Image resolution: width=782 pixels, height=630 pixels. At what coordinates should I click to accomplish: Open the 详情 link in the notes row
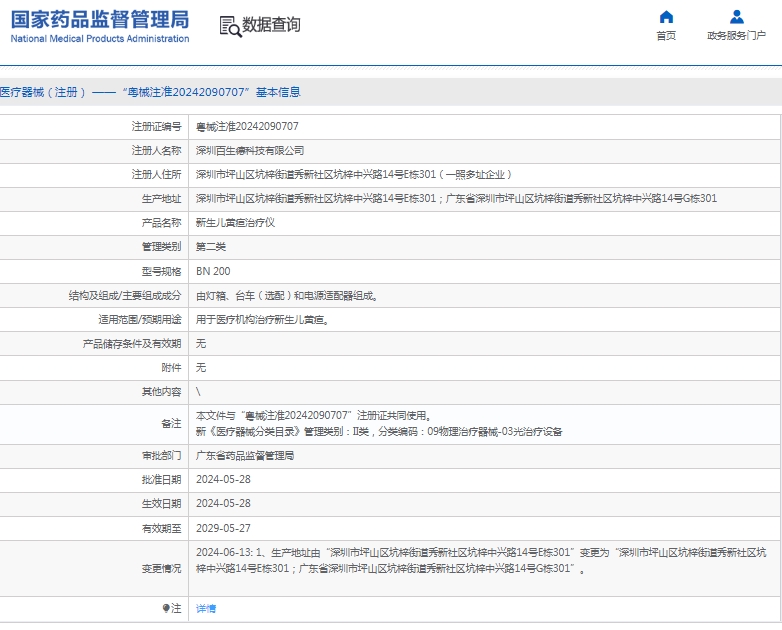point(205,609)
